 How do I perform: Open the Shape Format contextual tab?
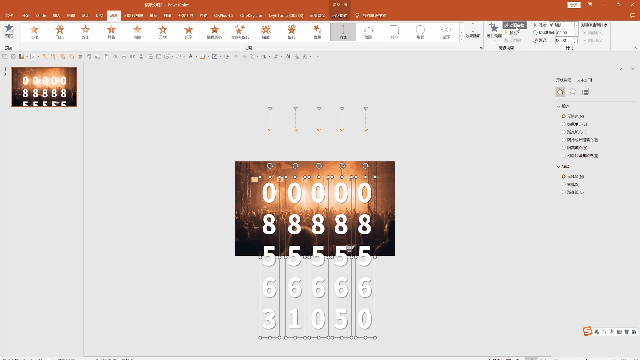[x=339, y=16]
